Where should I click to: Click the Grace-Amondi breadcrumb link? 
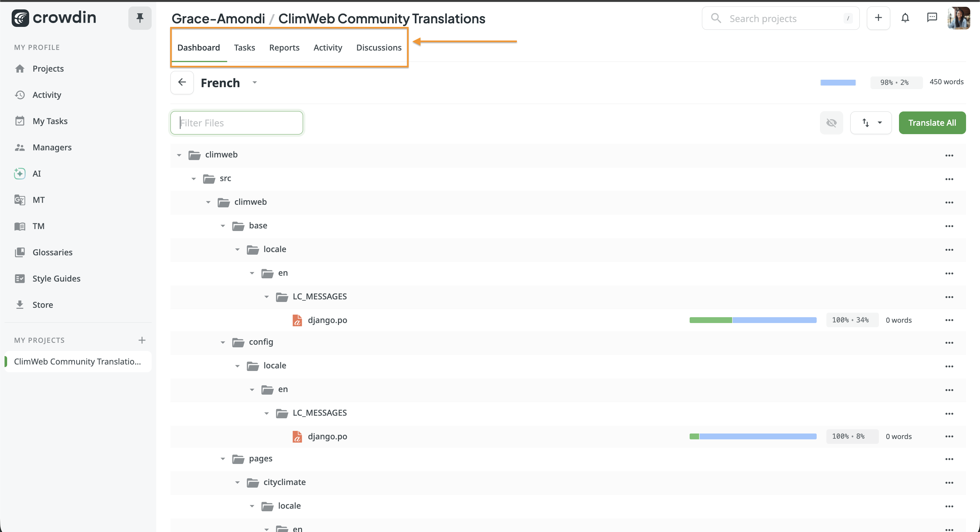coord(218,18)
